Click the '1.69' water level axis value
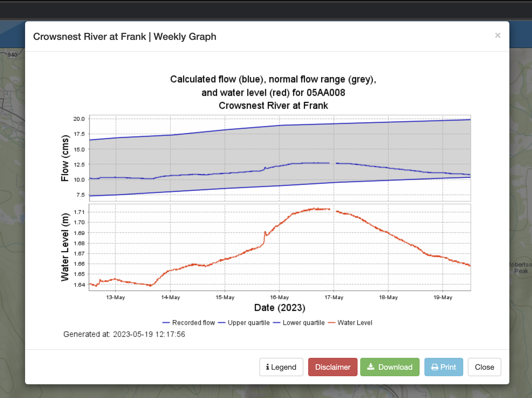The height and width of the screenshot is (398, 532). 79,233
